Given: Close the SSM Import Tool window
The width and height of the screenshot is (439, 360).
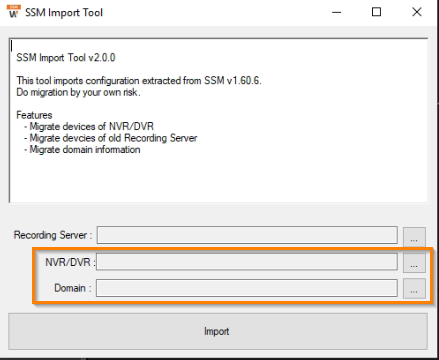Looking at the screenshot, I should pyautogui.click(x=417, y=12).
